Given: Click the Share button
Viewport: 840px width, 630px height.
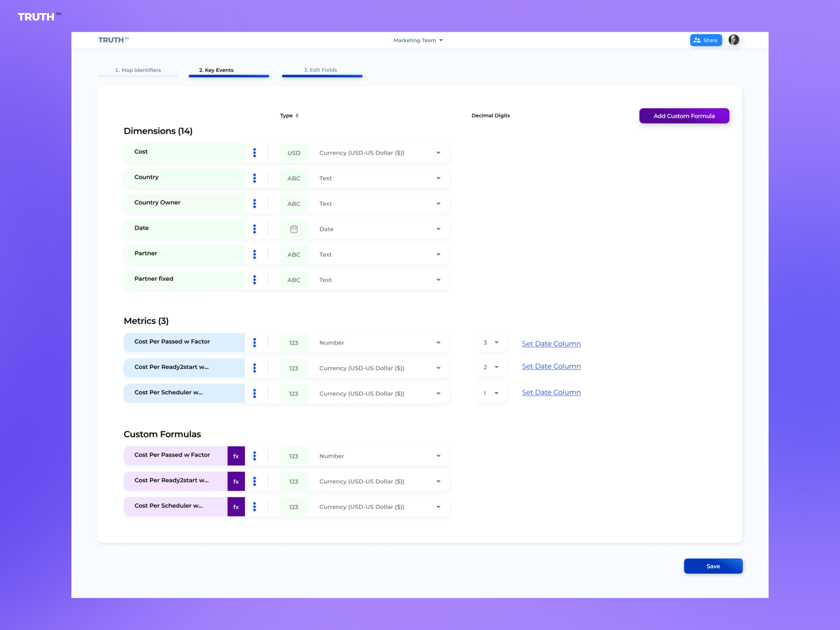Looking at the screenshot, I should tap(706, 40).
